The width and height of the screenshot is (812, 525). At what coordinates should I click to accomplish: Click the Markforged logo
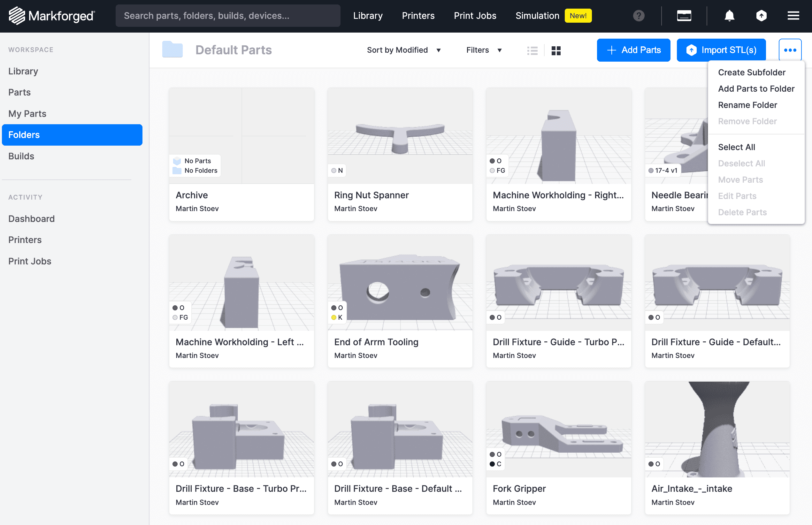[51, 15]
